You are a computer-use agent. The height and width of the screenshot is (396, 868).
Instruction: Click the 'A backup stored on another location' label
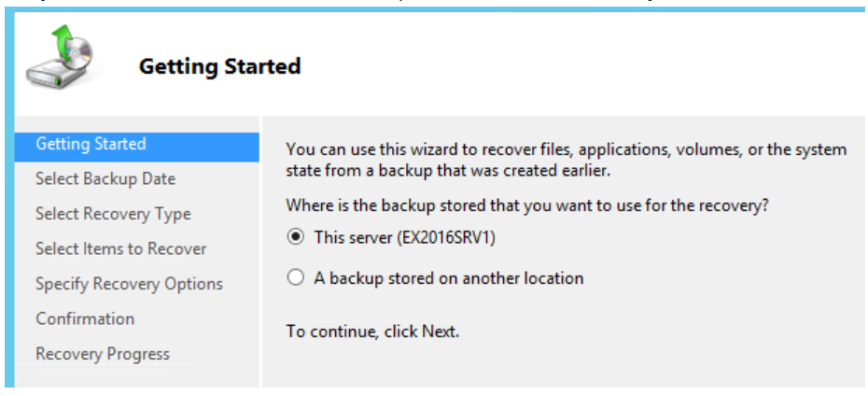(x=448, y=277)
